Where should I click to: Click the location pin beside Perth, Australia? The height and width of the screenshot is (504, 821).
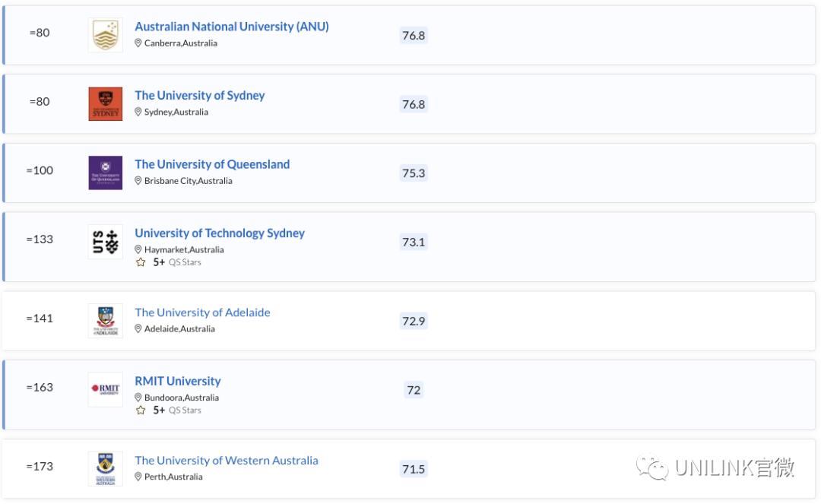pos(138,477)
